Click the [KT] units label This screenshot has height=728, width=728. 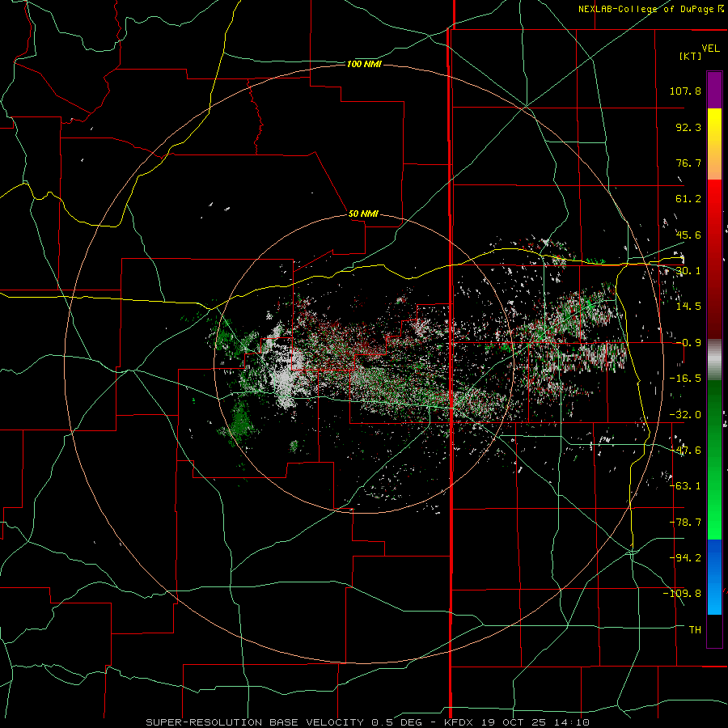point(691,56)
